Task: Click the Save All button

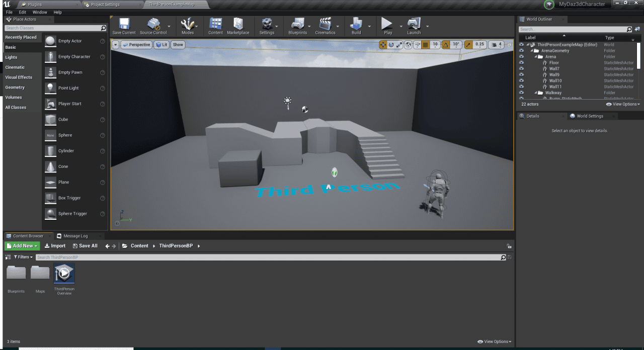Action: point(85,246)
